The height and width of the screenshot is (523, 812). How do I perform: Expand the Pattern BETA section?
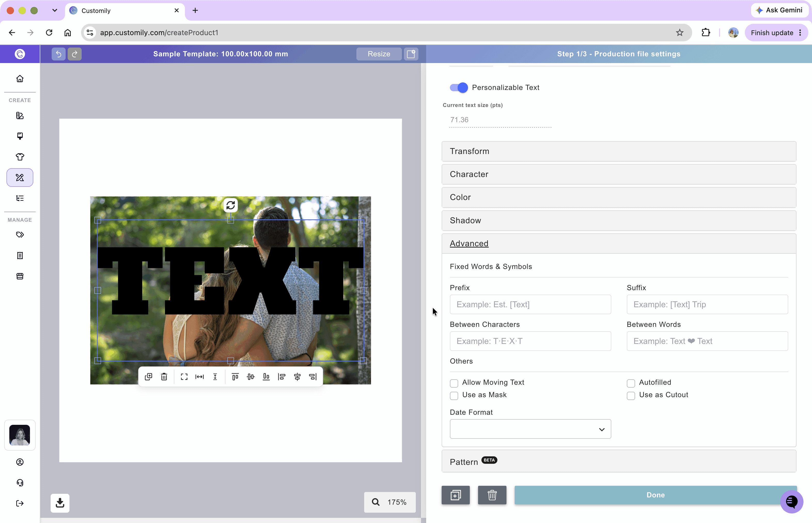click(x=619, y=461)
